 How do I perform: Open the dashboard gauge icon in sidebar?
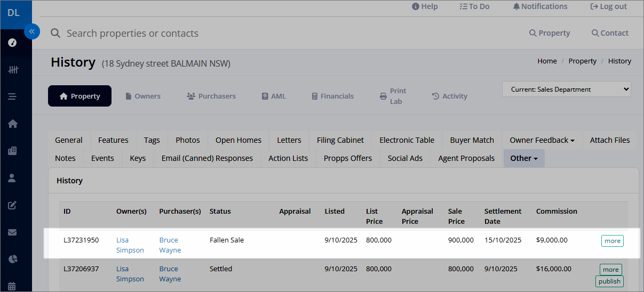(13, 43)
